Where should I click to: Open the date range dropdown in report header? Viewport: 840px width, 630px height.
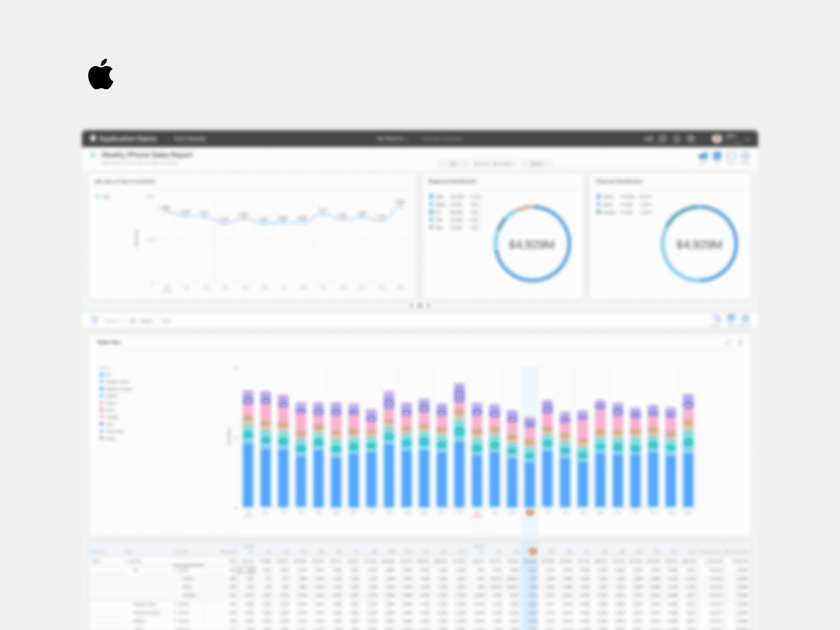(494, 164)
